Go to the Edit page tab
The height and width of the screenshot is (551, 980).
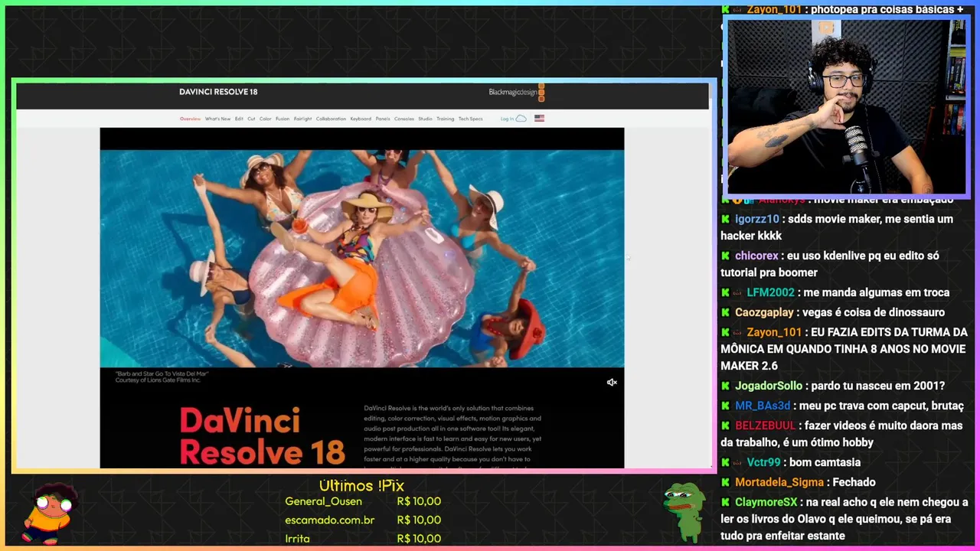click(239, 119)
